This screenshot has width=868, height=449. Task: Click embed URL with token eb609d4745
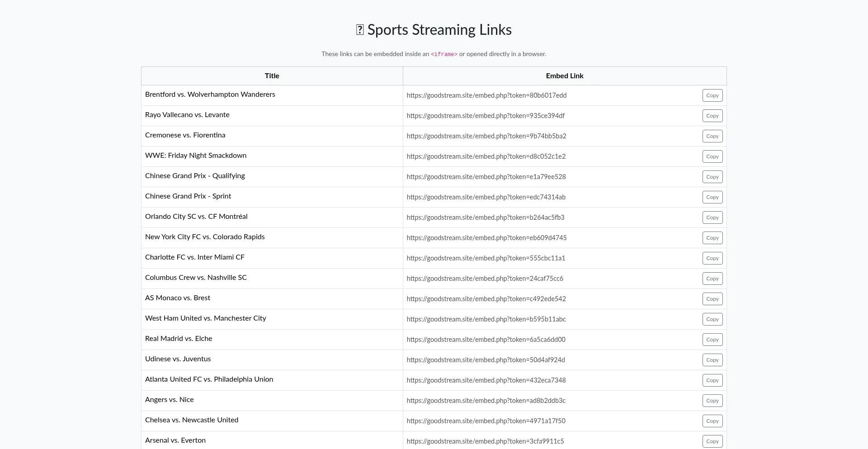pos(486,238)
